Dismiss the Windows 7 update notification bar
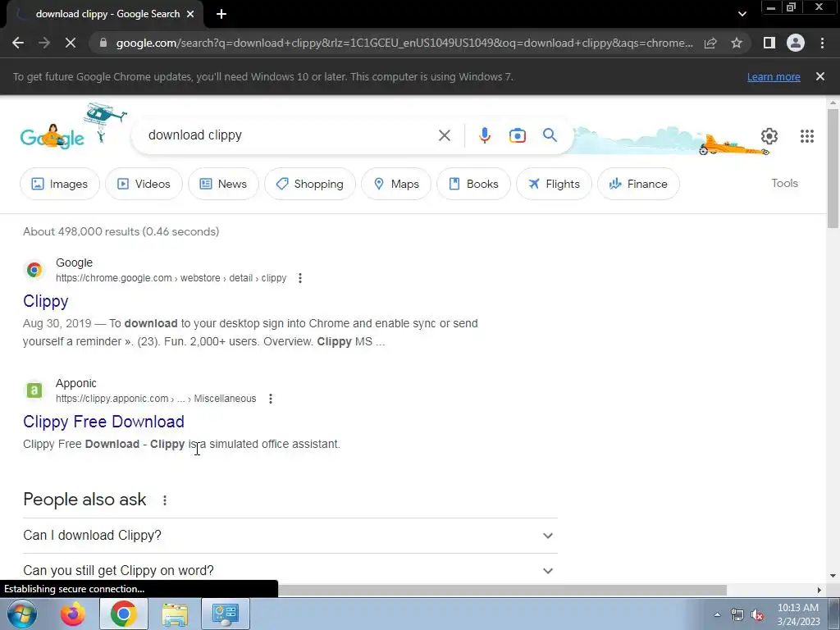The width and height of the screenshot is (840, 630). (820, 76)
